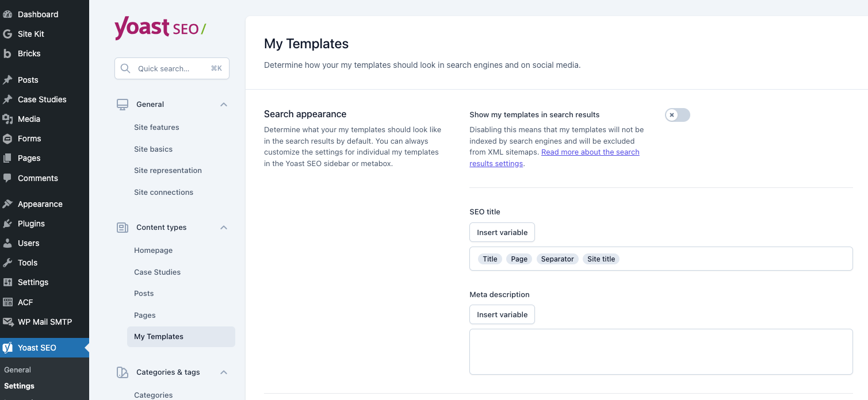Open the Forms menu icon
This screenshot has width=868, height=400.
pos(7,139)
